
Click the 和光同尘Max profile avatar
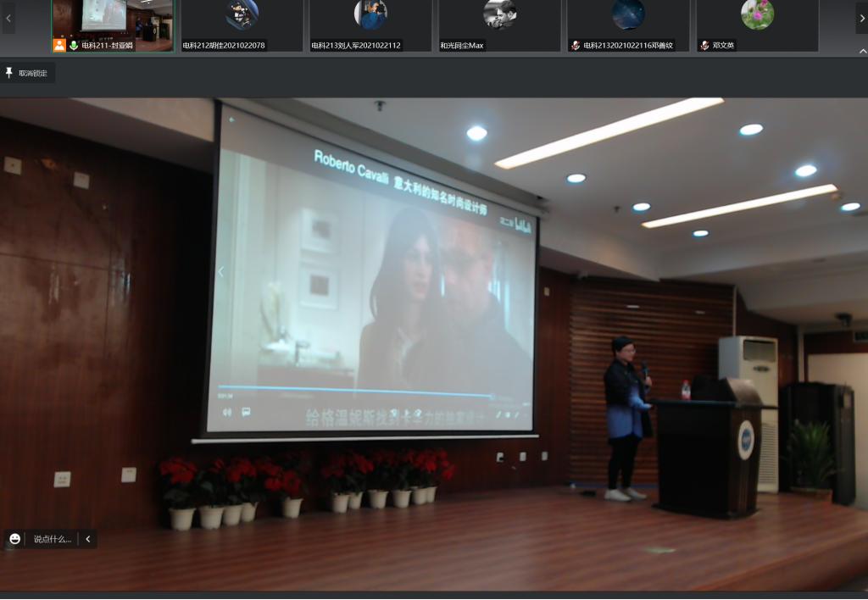point(499,14)
